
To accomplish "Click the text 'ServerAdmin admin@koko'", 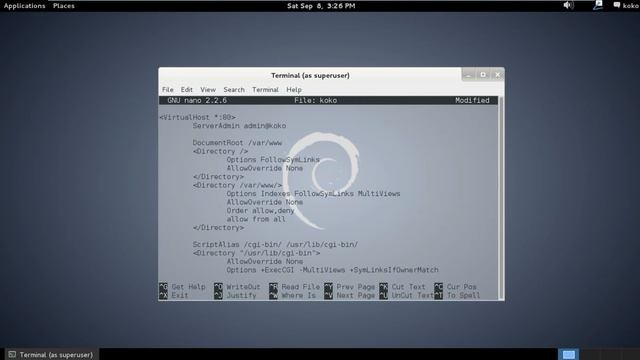I will coord(239,126).
